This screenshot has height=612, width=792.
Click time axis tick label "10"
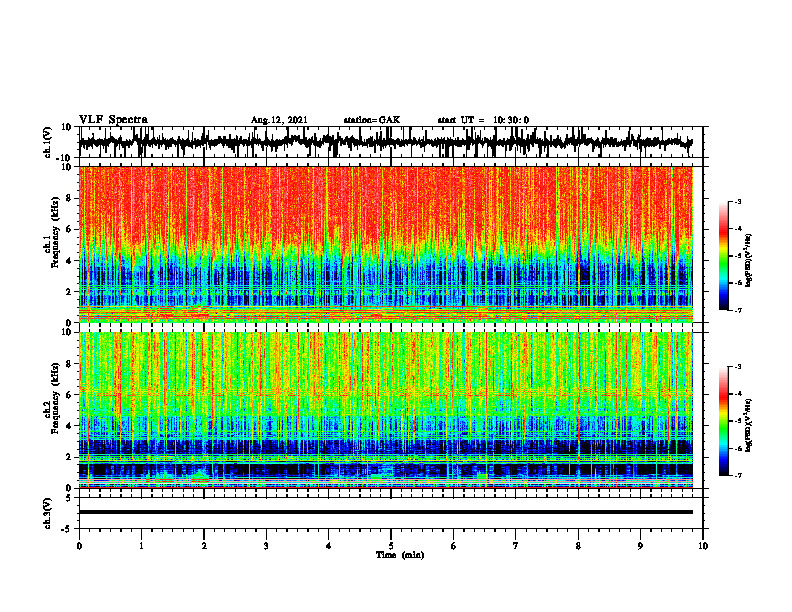pos(703,546)
